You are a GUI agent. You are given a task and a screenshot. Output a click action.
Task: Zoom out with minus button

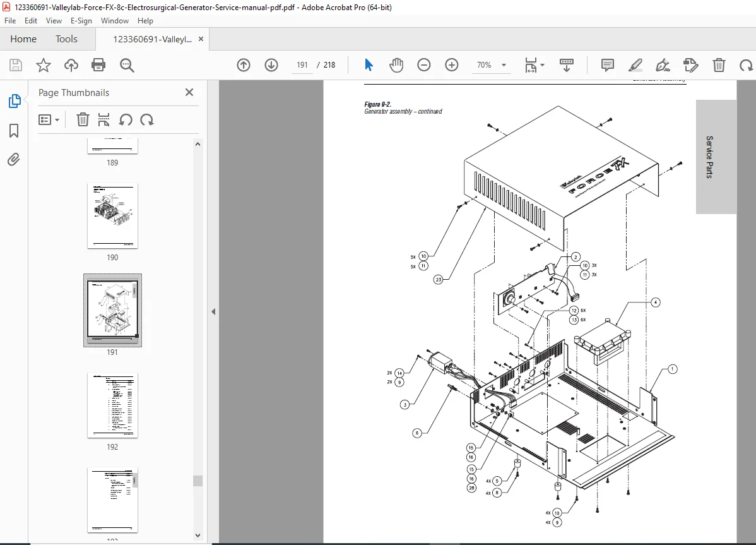424,65
